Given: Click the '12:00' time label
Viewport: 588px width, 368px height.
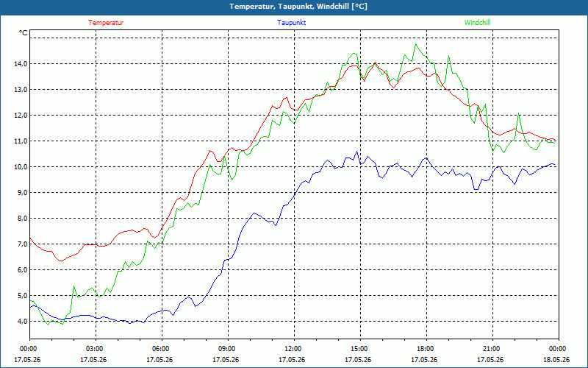Looking at the screenshot, I should [294, 349].
